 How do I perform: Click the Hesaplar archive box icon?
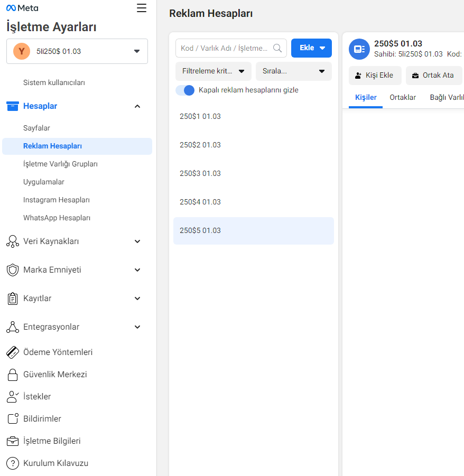(x=13, y=106)
